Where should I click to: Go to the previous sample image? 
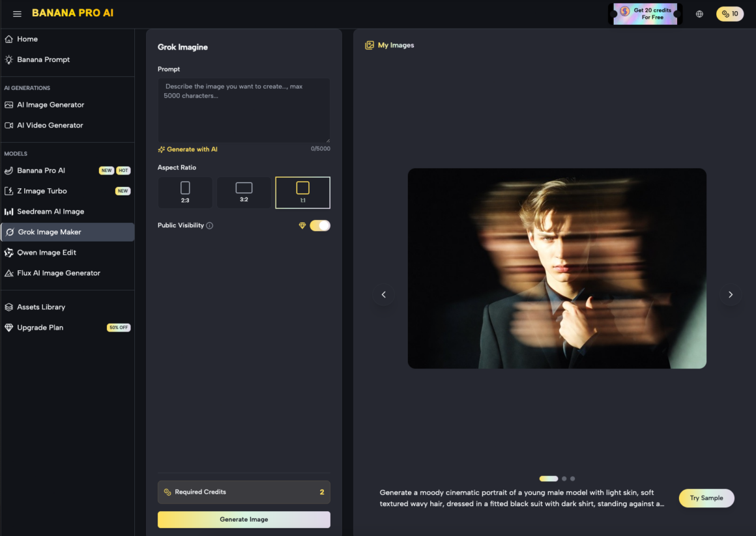(383, 294)
